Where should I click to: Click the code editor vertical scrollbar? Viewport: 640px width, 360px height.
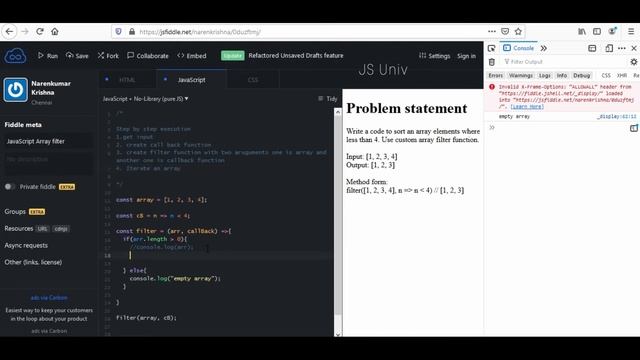pos(338,216)
